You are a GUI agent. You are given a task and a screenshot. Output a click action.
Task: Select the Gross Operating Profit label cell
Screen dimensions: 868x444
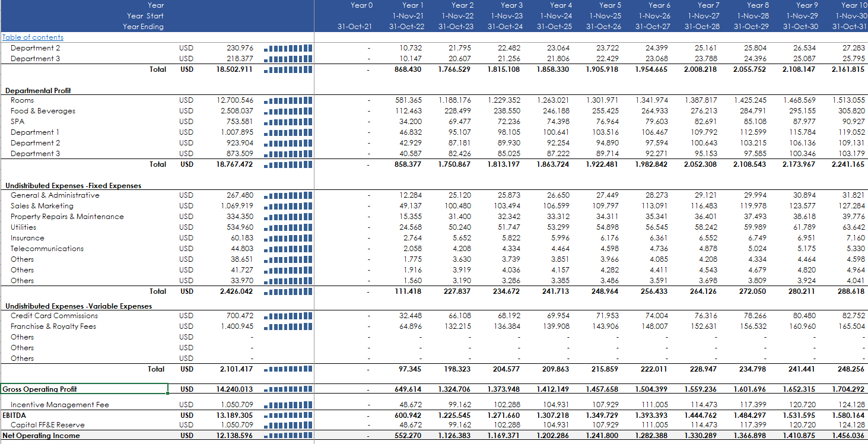pos(84,389)
